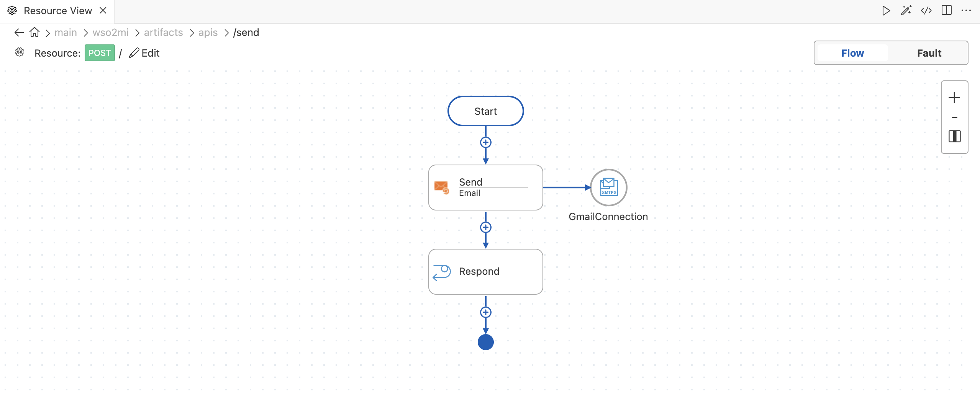Expand chevron before main breadcrumb

pos(48,33)
